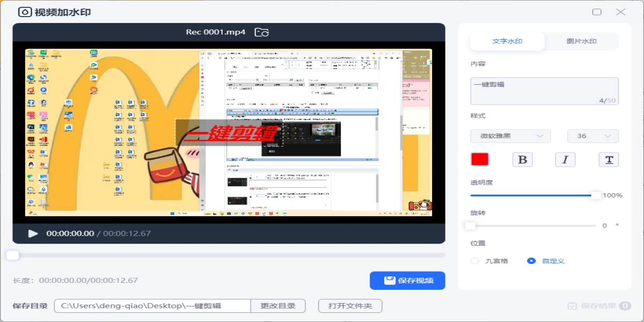Click the 更改目录 button

click(x=278, y=306)
